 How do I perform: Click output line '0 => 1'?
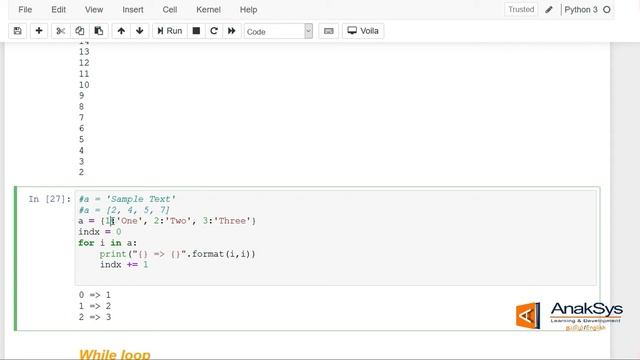[95, 295]
